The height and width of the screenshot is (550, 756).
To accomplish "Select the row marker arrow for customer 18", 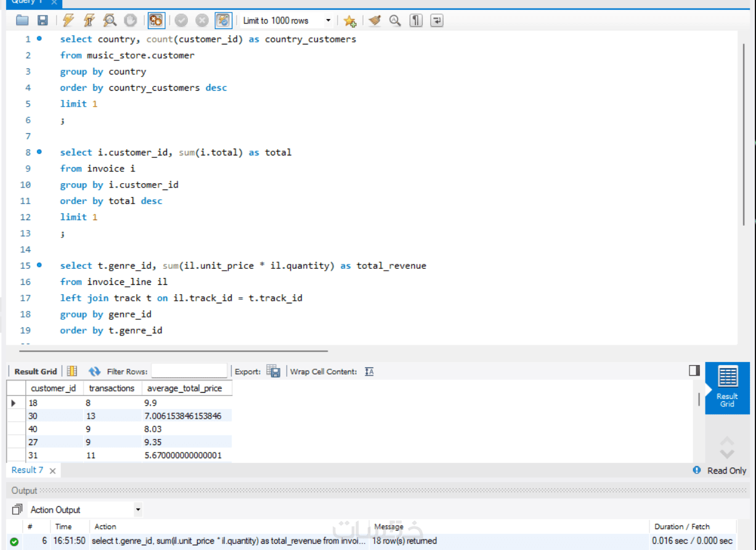I will (15, 403).
